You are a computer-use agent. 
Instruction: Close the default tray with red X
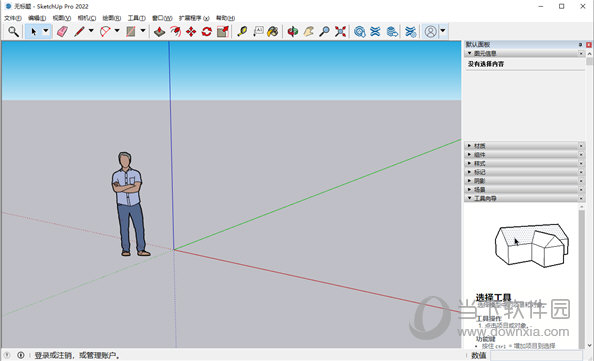click(589, 45)
